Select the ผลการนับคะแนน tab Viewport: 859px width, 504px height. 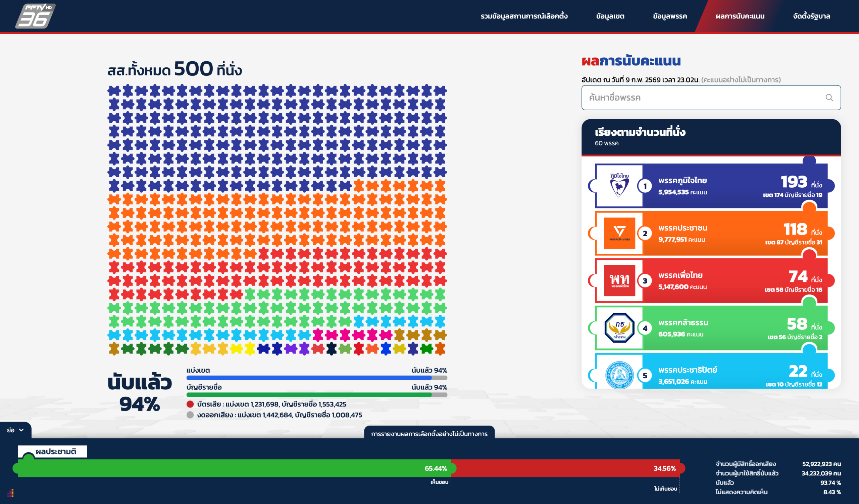tap(740, 16)
